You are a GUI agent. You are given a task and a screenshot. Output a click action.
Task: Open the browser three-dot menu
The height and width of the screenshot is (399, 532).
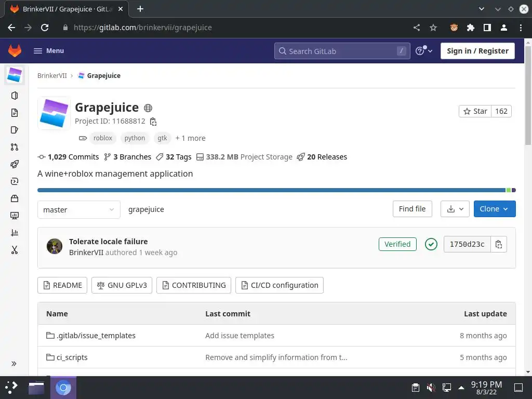coord(521,28)
